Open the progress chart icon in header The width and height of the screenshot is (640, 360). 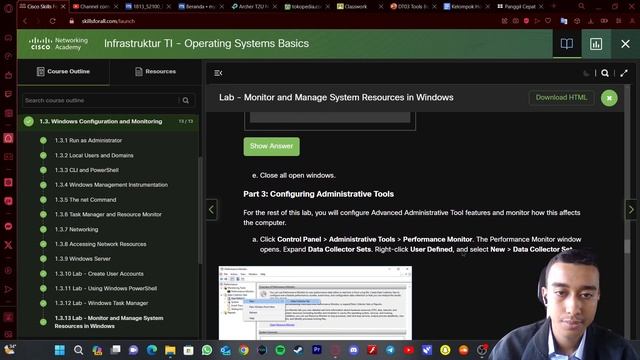pos(596,44)
